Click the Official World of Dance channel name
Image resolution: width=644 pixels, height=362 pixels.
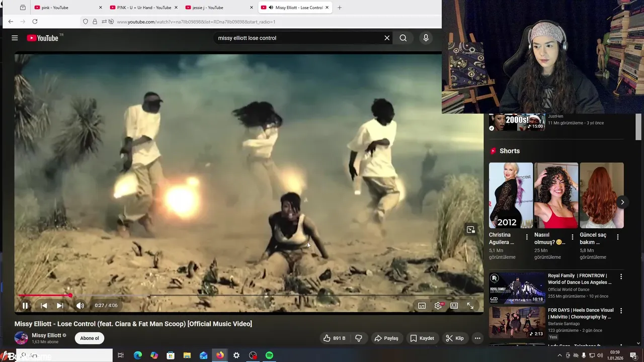click(569, 290)
